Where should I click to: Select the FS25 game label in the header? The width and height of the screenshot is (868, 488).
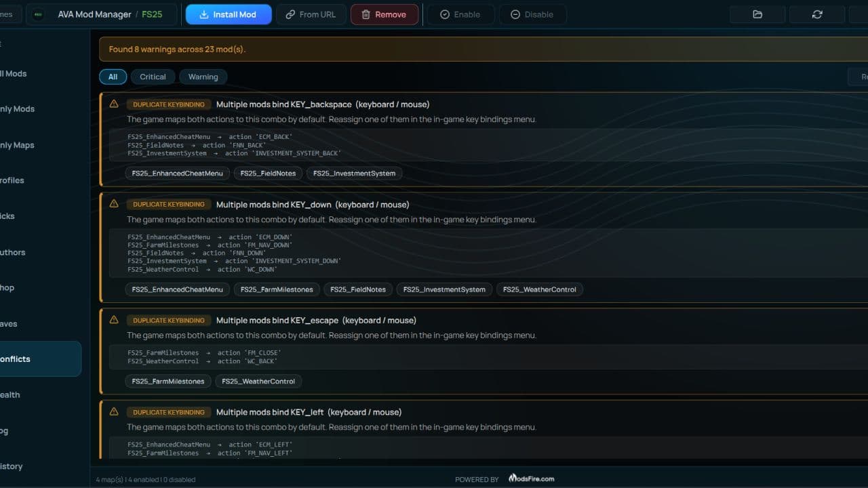coord(152,14)
